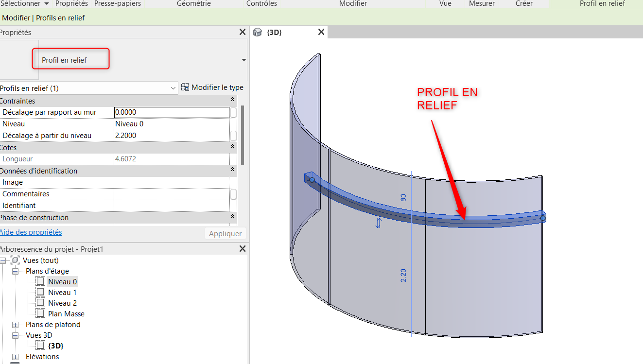Open the Aide des propriétés link

[31, 232]
